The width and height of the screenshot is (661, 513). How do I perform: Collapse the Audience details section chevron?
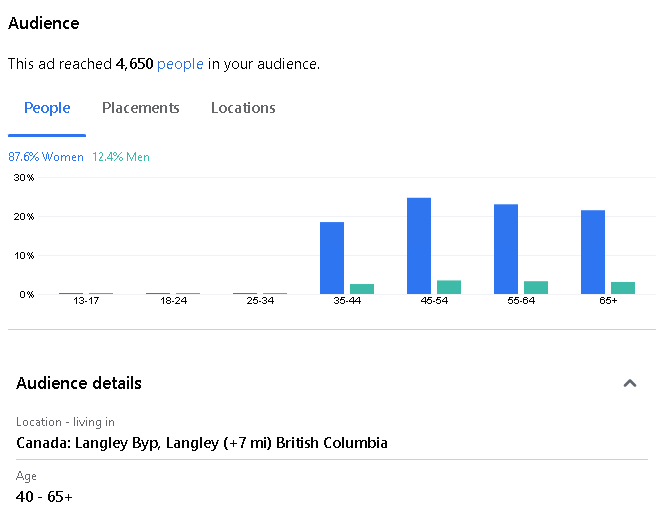click(630, 383)
